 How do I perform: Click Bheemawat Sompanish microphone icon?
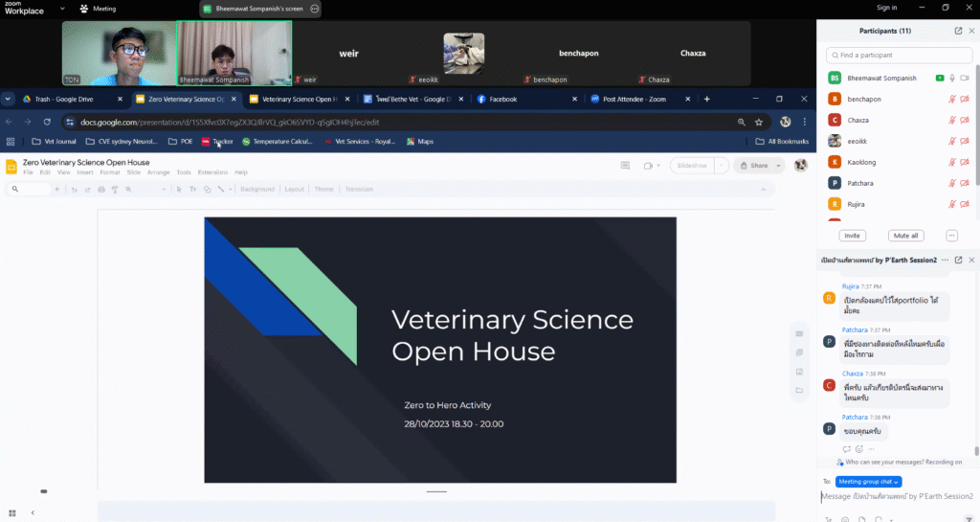[952, 79]
